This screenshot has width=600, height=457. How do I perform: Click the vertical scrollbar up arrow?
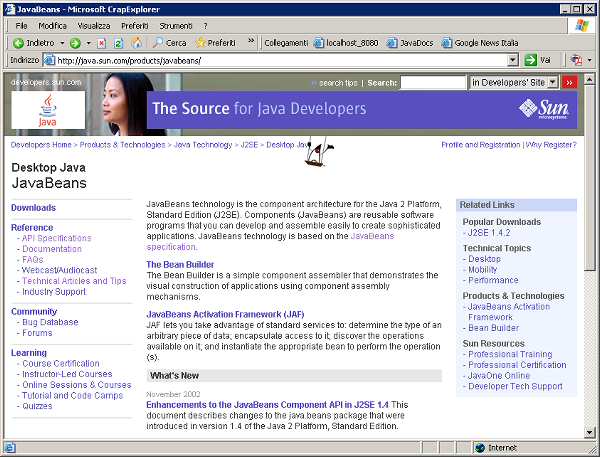tap(590, 79)
